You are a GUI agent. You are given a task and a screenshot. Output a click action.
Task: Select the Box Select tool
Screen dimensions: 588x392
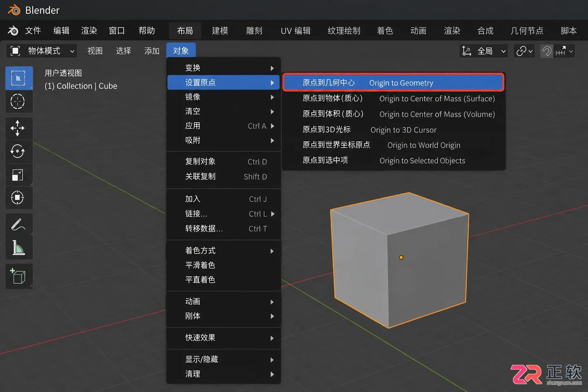click(19, 78)
